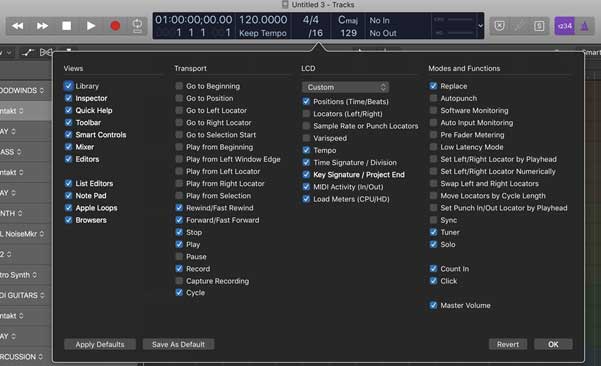Click the Cmaj key signature in LCD
This screenshot has width=601, height=366.
[x=348, y=20]
